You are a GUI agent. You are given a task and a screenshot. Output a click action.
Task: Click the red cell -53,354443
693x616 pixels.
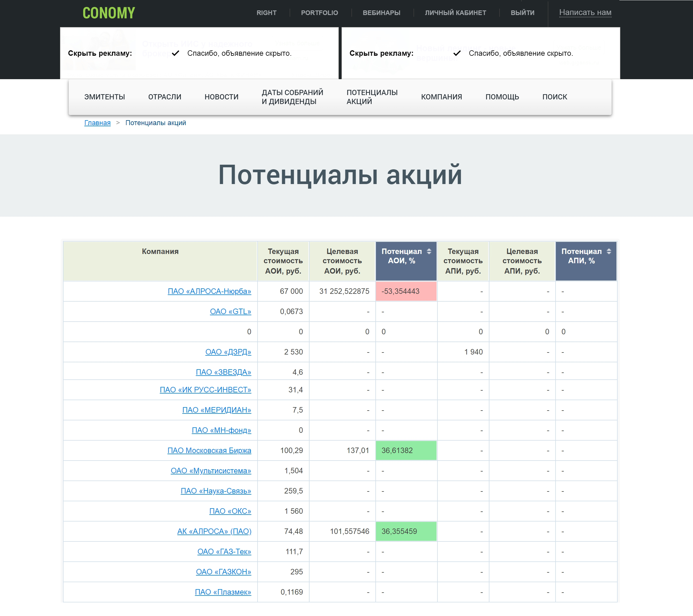click(406, 291)
